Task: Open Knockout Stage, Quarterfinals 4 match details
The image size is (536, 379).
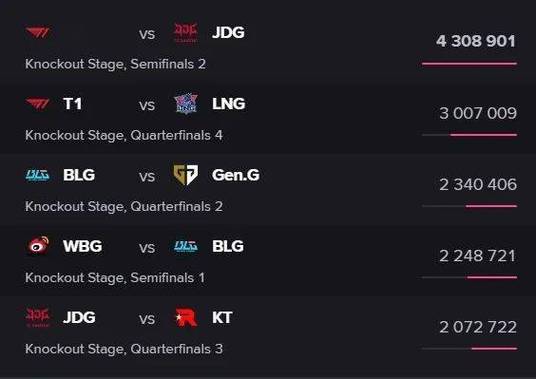Action: [124, 135]
